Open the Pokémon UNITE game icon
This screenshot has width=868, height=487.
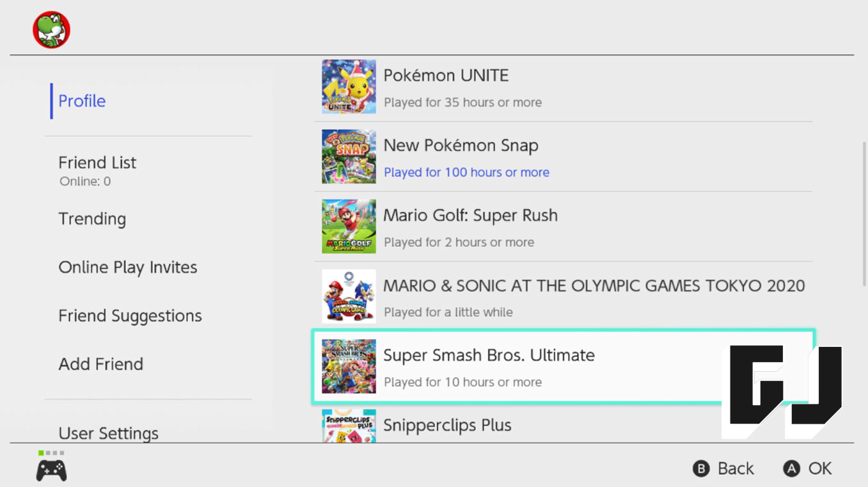349,86
